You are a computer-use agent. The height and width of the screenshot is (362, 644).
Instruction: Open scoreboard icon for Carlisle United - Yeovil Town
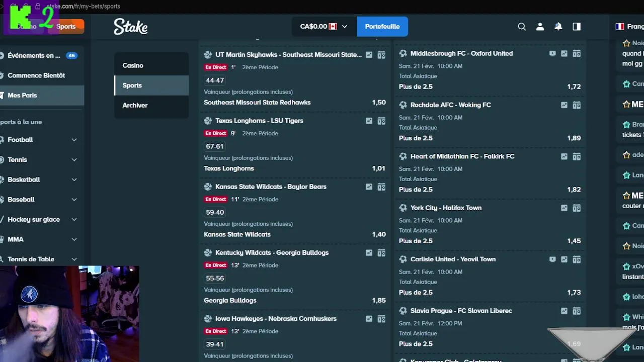pyautogui.click(x=577, y=259)
